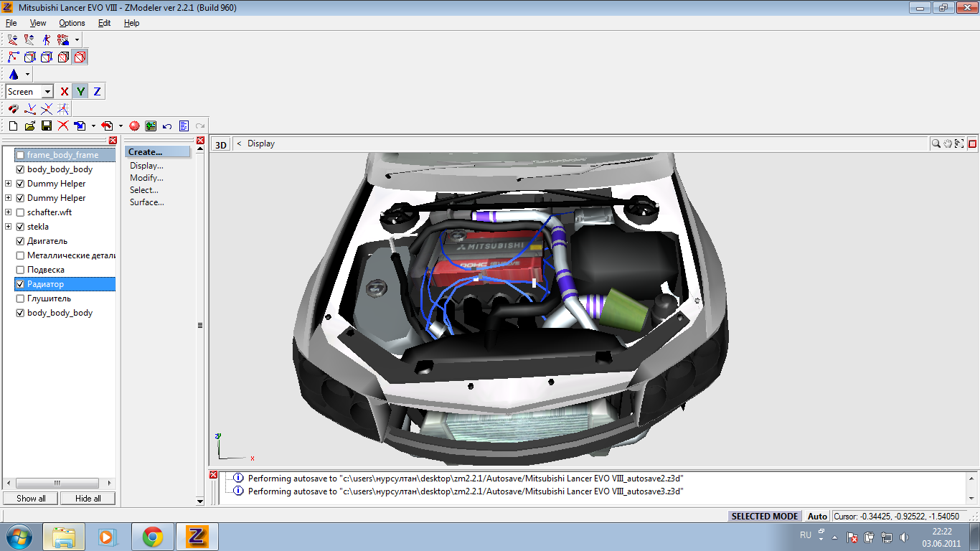Click the viewport Pan hand icon

pyautogui.click(x=948, y=143)
